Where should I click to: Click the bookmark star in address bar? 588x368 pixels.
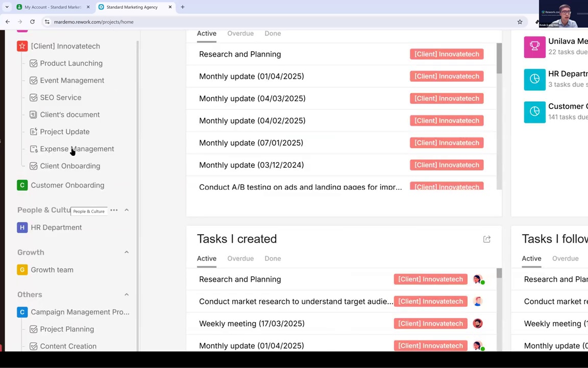click(520, 22)
